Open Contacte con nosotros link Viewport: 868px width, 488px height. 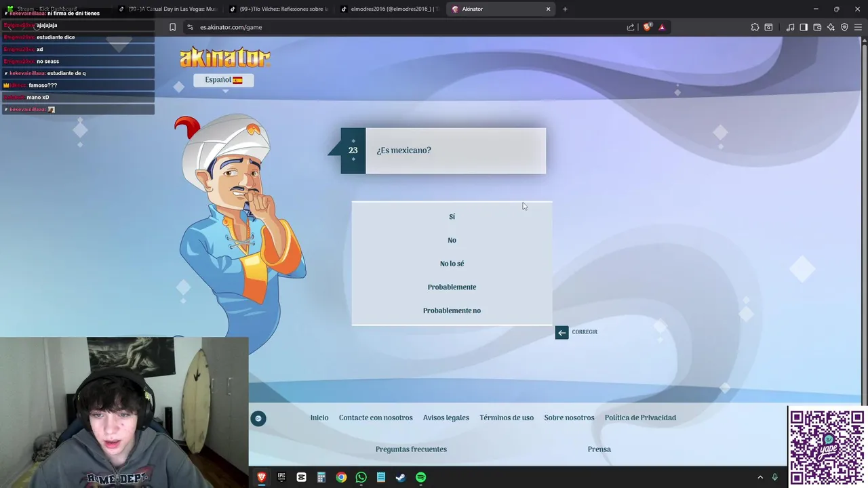coord(376,418)
